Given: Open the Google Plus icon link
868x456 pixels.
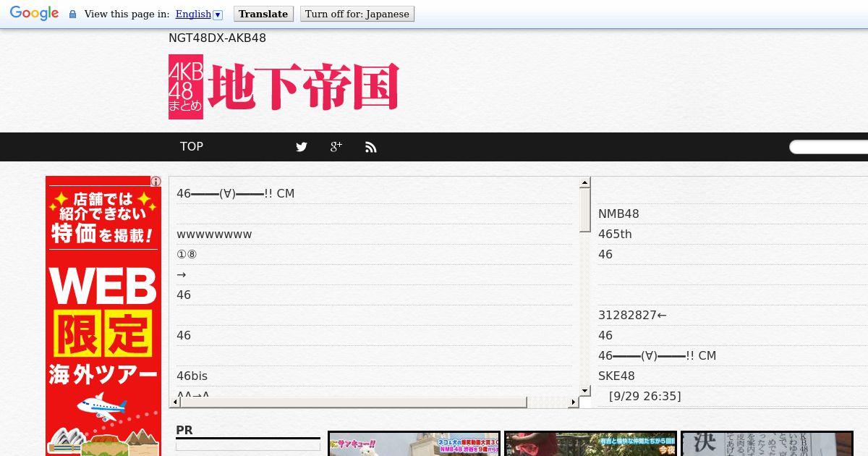Looking at the screenshot, I should [336, 147].
